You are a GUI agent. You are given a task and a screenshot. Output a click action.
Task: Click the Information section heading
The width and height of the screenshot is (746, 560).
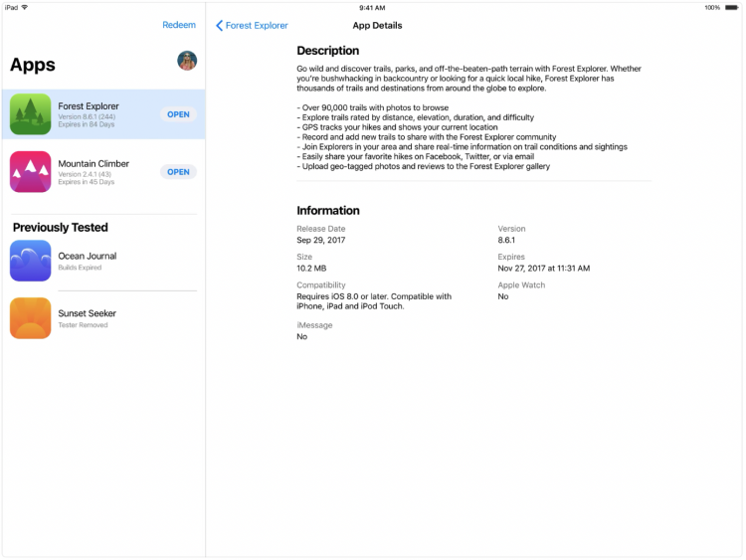(x=328, y=211)
